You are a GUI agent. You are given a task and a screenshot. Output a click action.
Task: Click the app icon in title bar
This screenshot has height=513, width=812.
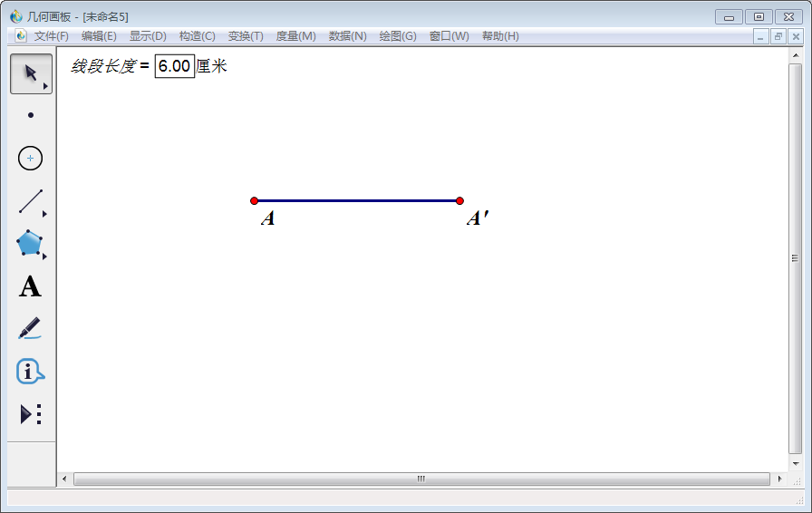[x=16, y=16]
